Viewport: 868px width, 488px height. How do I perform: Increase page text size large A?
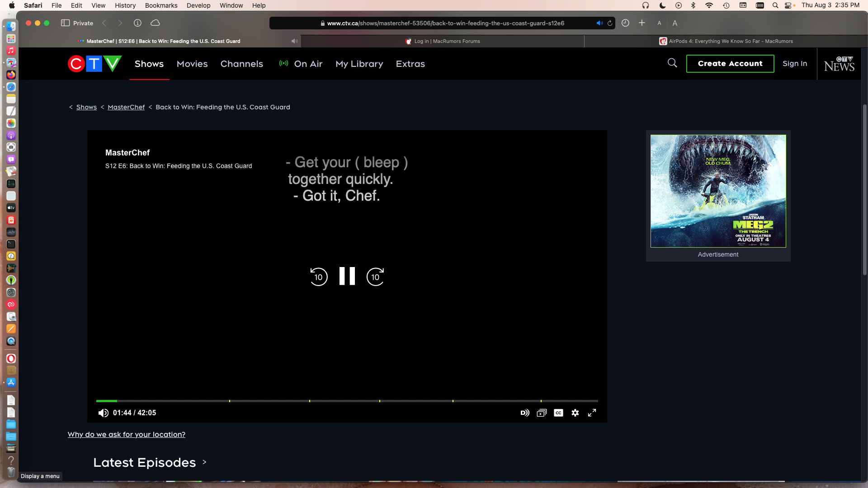pyautogui.click(x=675, y=23)
